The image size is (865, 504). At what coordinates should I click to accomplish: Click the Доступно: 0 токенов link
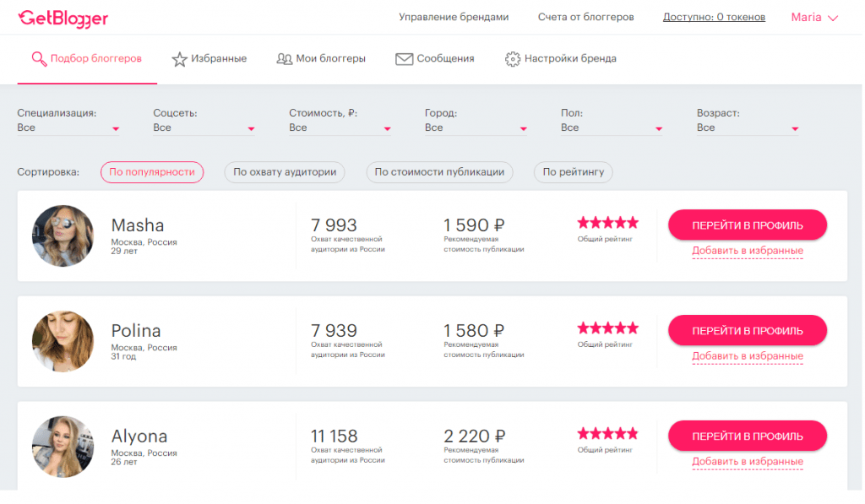coord(714,18)
